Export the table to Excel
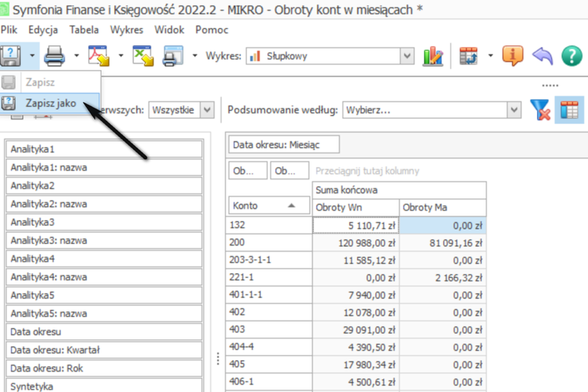 143,56
